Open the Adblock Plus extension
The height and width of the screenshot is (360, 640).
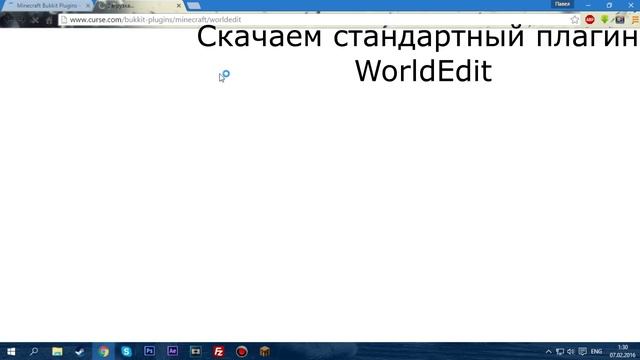point(590,20)
